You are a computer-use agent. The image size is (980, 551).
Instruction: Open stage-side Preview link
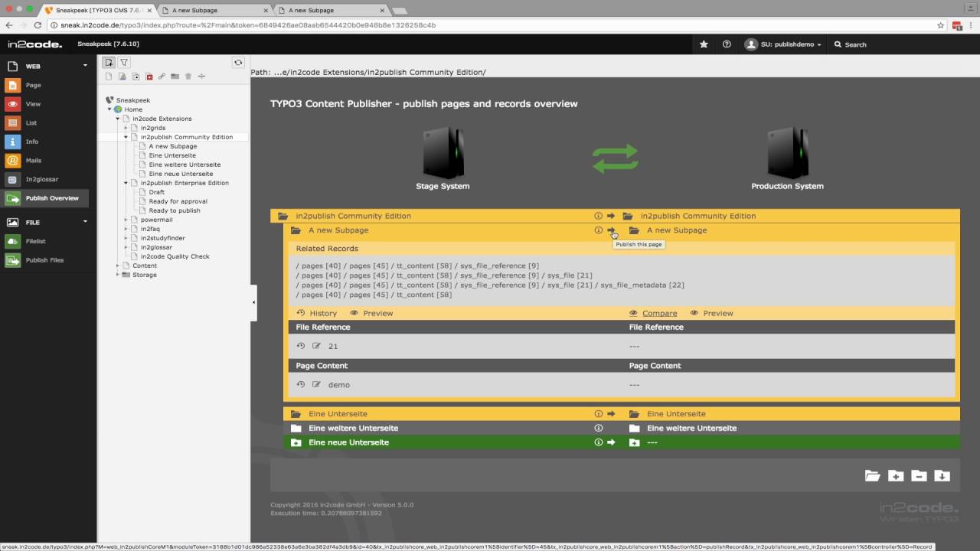click(371, 313)
